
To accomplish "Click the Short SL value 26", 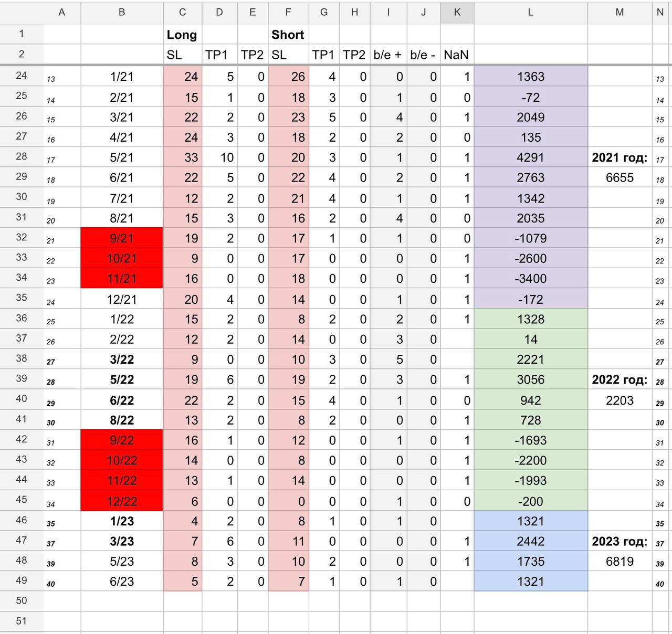I will [288, 77].
